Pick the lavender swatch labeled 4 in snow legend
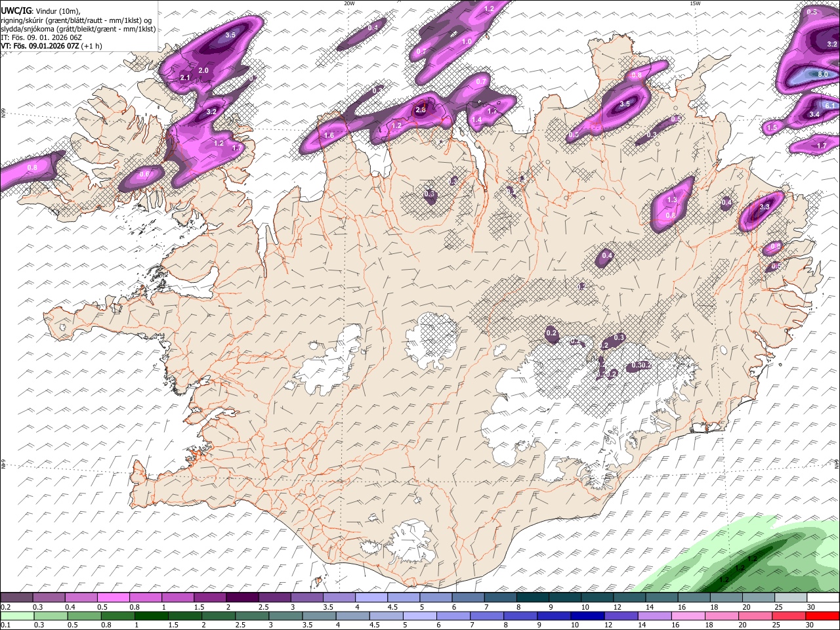 click(371, 598)
